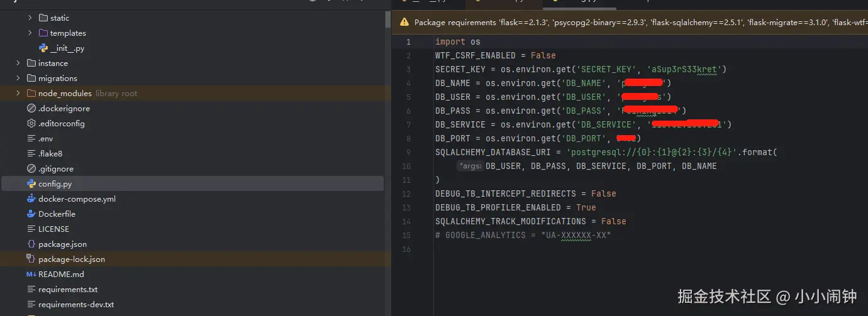Click the .dockerignore file icon

(31, 109)
